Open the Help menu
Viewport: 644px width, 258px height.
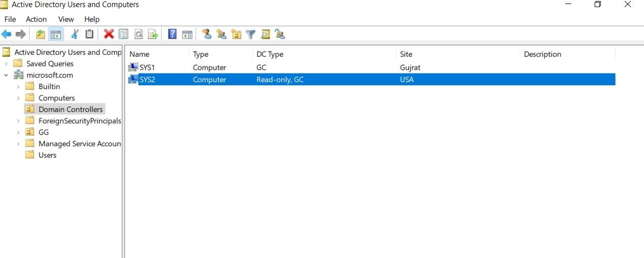[92, 19]
